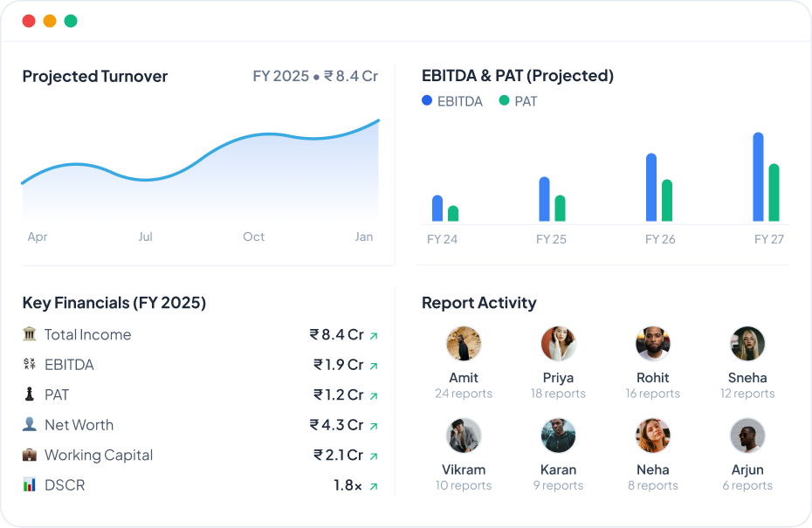Click the 'Report Activity' heading
Viewport: 812px width, 528px height.
pos(479,303)
